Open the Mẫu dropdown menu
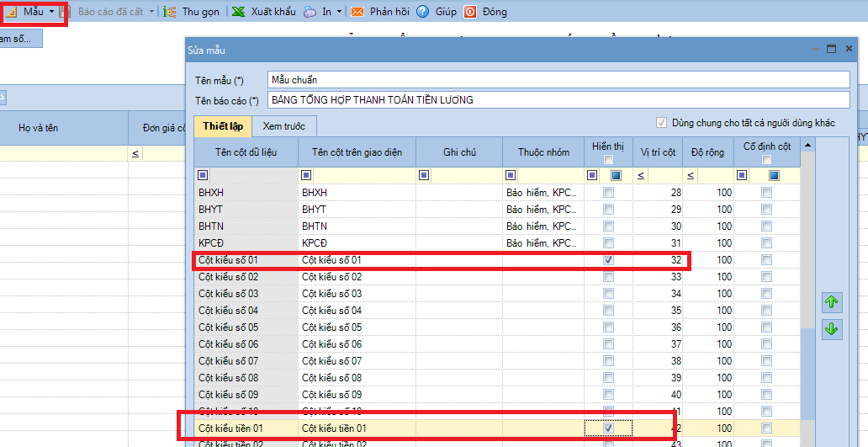This screenshot has height=447, width=868. (51, 12)
